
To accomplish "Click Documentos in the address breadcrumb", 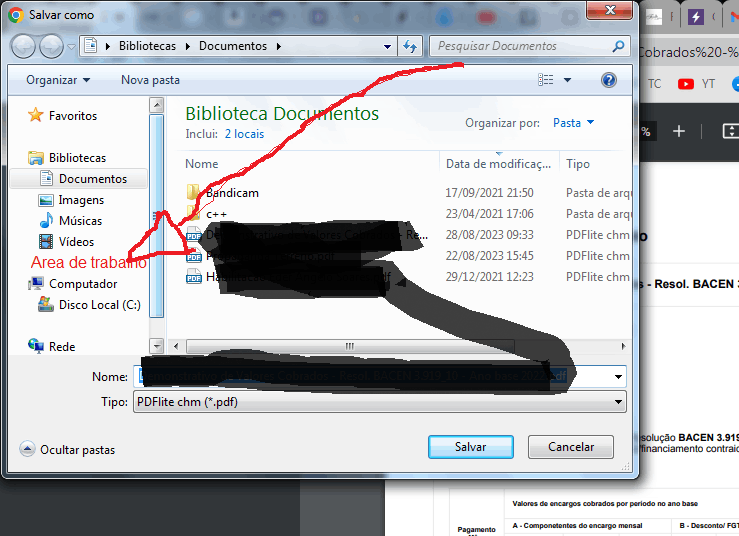I will [x=233, y=46].
